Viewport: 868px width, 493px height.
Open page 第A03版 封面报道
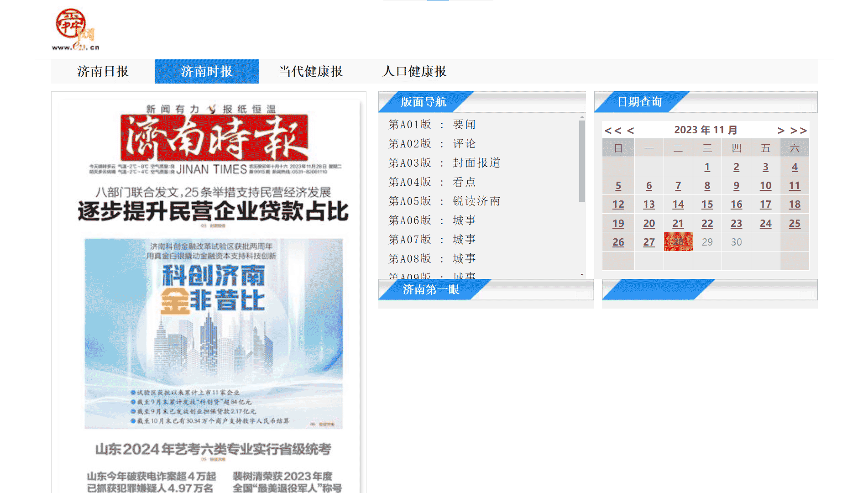[444, 163]
